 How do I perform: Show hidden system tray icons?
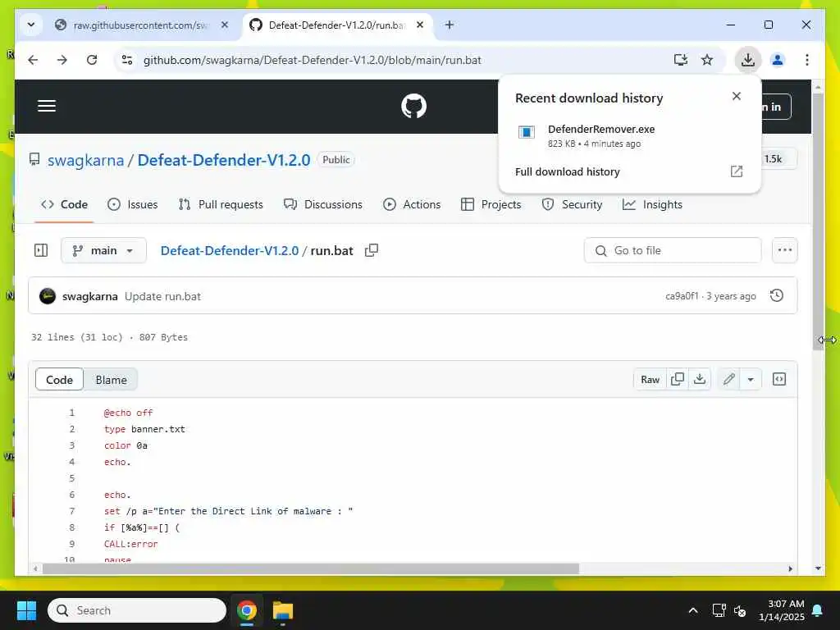click(692, 610)
